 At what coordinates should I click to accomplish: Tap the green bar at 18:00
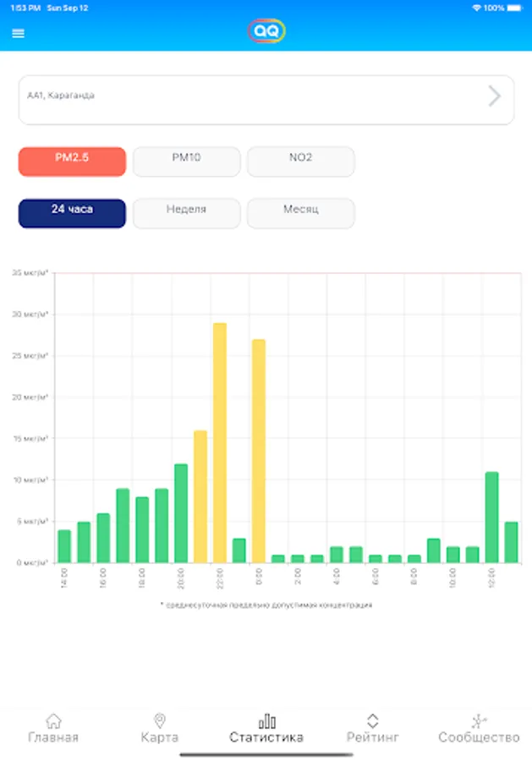[142, 530]
